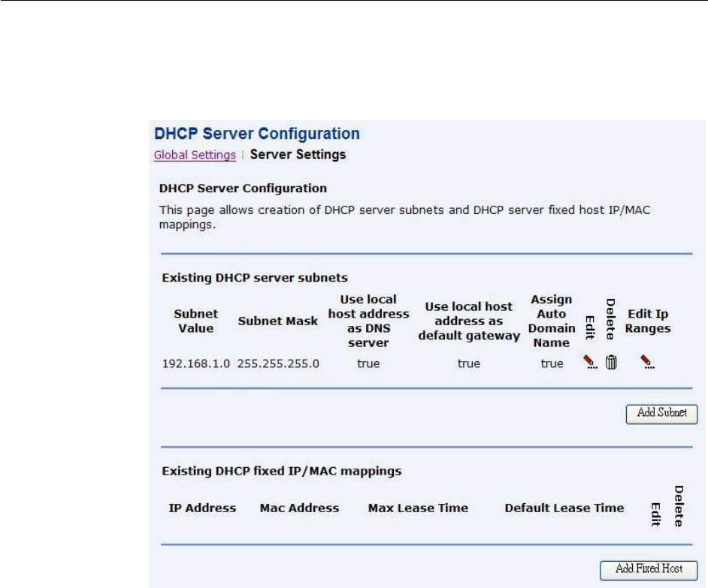Click the page description starting 'This page allows creation'
The height and width of the screenshot is (588, 708).
[404, 217]
